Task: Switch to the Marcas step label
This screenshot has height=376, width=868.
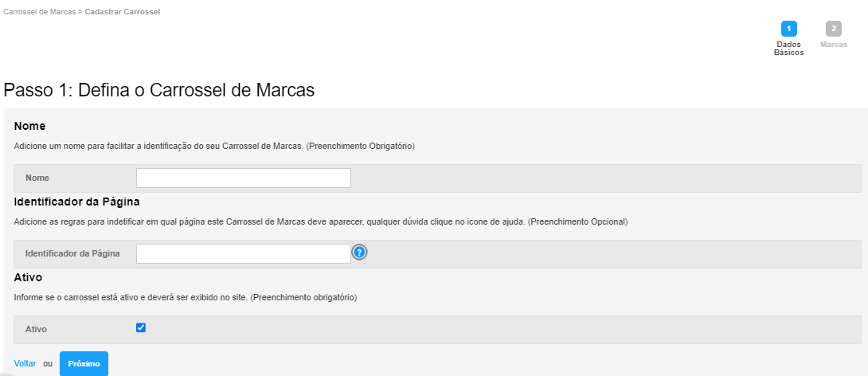Action: click(834, 45)
